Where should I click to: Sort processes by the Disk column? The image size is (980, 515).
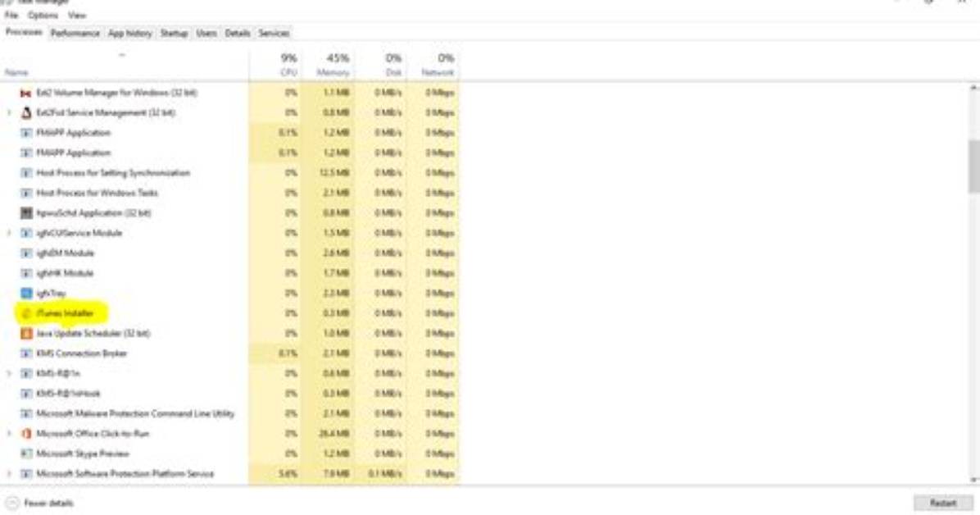click(380, 65)
